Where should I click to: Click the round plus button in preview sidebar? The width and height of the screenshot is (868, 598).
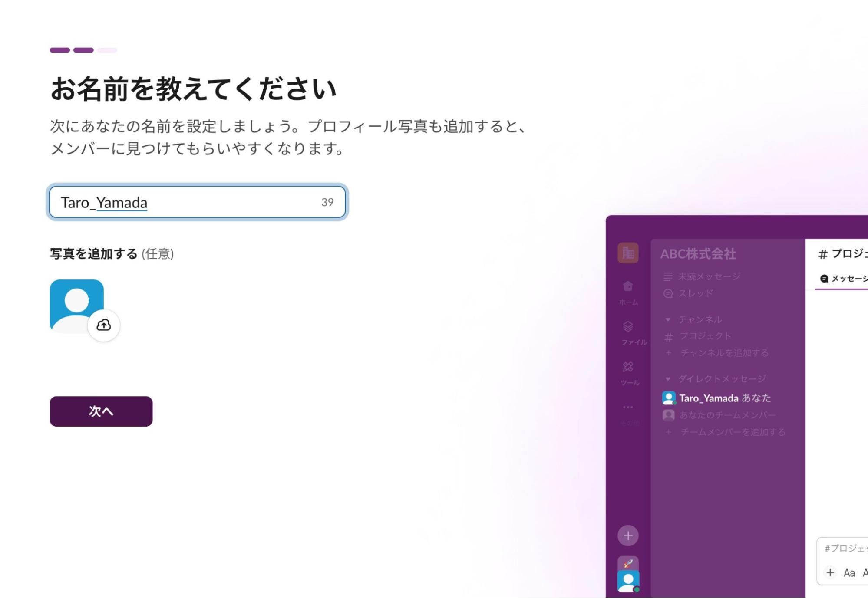pos(628,536)
